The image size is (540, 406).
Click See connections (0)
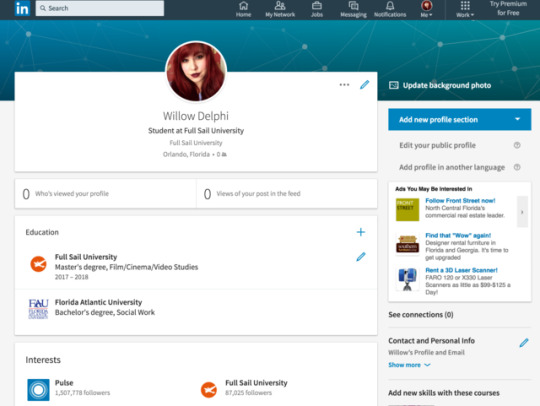coord(421,315)
